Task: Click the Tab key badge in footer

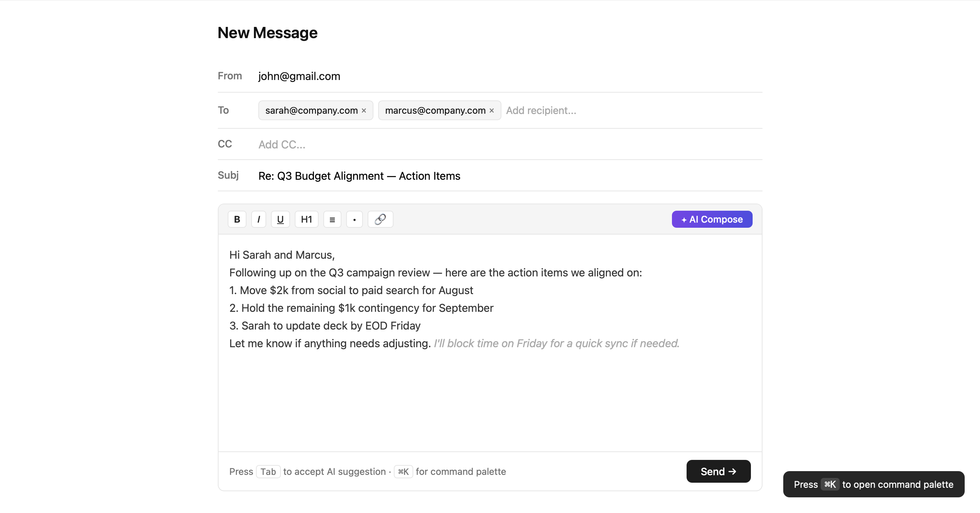Action: 268,471
